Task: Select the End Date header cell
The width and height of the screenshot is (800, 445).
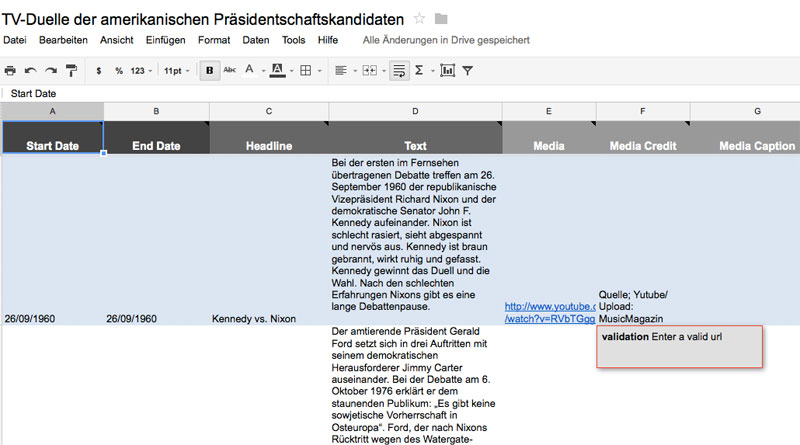Action: click(156, 137)
